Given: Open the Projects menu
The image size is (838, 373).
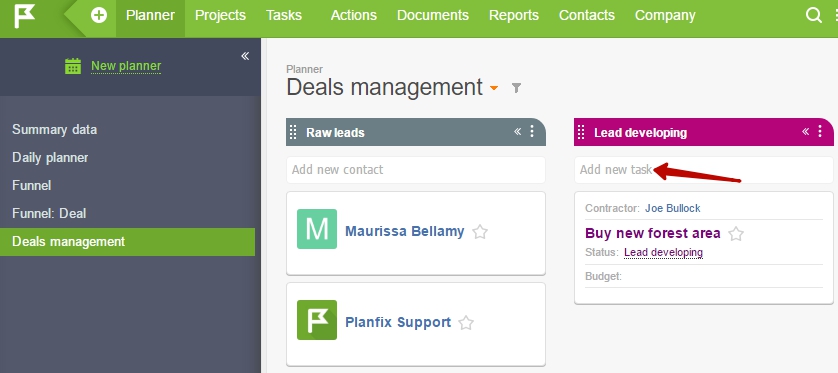Looking at the screenshot, I should point(220,15).
